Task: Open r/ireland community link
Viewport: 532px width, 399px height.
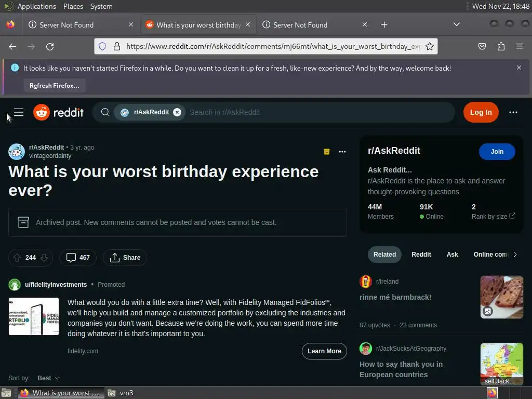Action: tap(387, 282)
